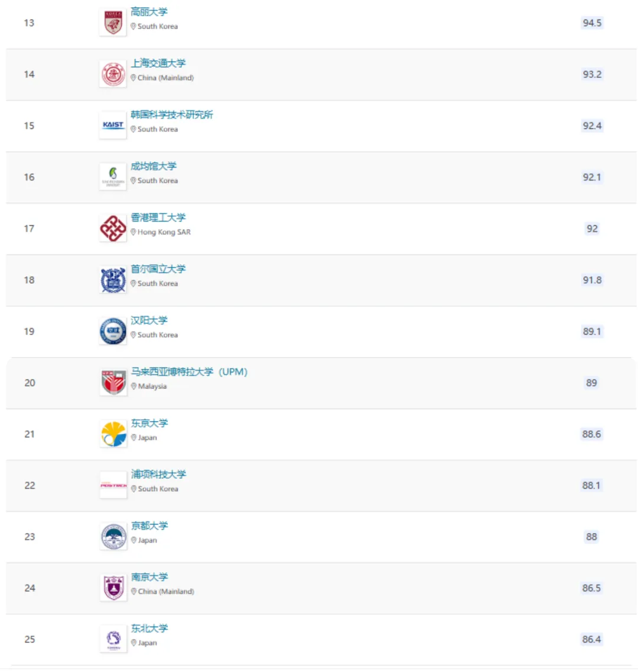Image resolution: width=638 pixels, height=672 pixels.
Task: Click the KAIST logo
Action: pyautogui.click(x=113, y=125)
